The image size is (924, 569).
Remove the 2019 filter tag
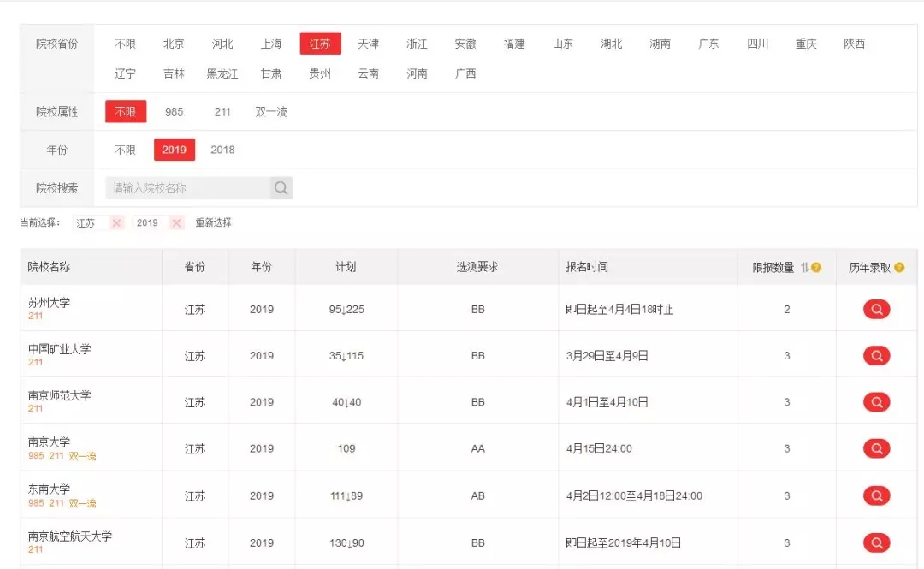coord(176,222)
